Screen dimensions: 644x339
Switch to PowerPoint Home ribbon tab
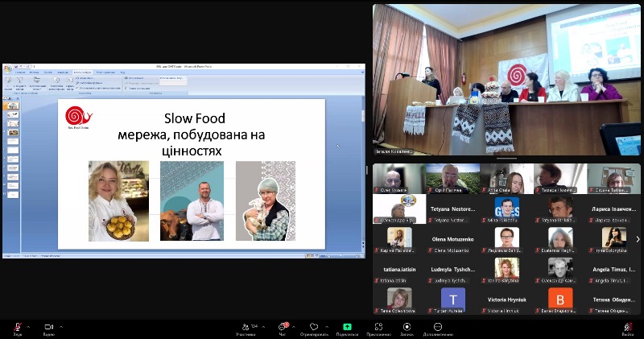(x=20, y=72)
